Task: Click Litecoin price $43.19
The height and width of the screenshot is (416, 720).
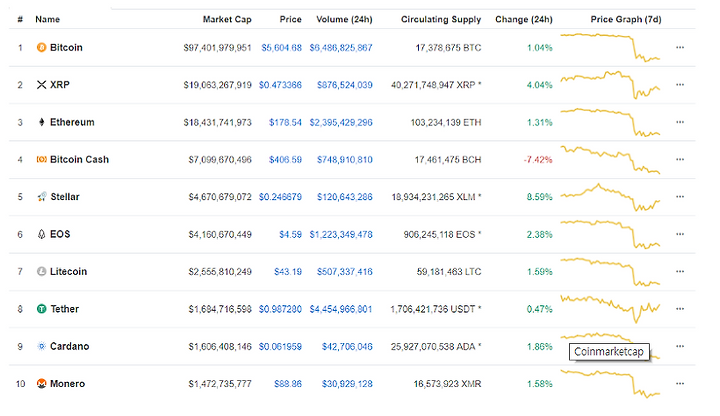Action: (288, 272)
